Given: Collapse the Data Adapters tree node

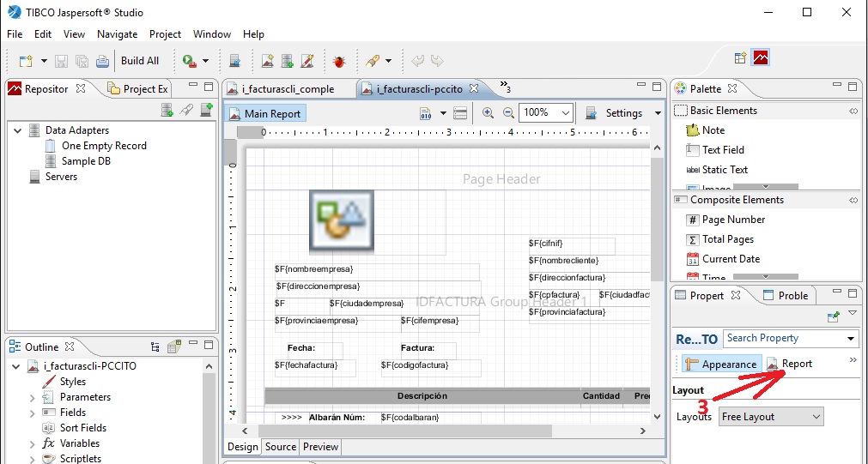Looking at the screenshot, I should (x=18, y=130).
